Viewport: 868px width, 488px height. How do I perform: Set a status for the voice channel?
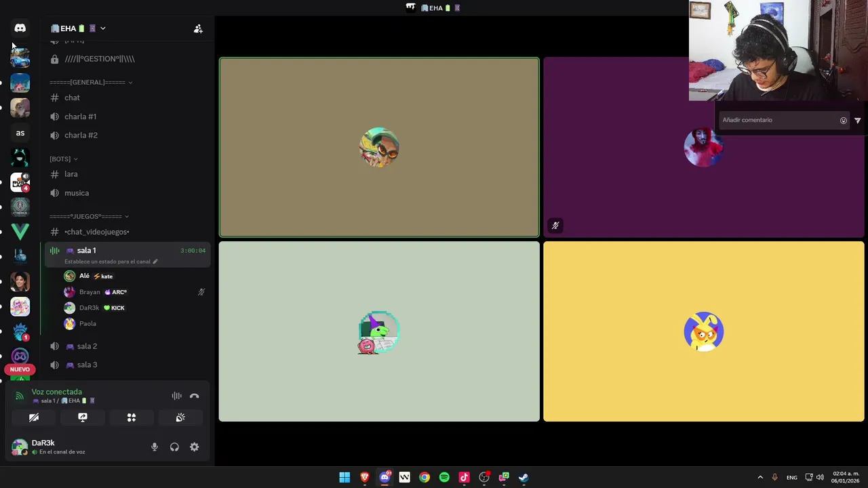(x=111, y=262)
